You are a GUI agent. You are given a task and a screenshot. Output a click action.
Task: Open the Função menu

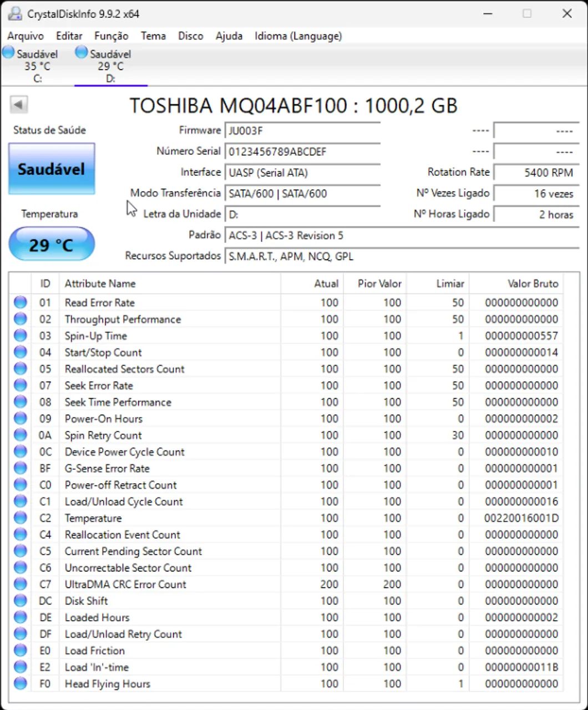pos(111,36)
